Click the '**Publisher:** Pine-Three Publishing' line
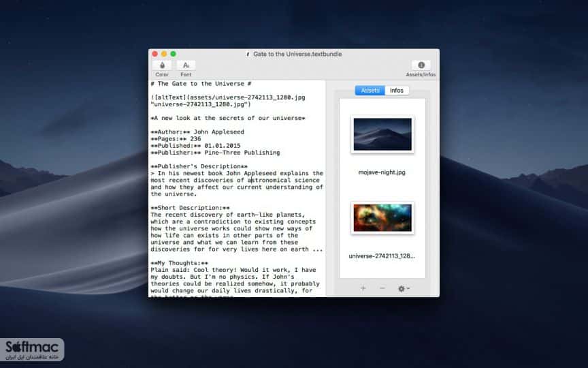Screen dimensions: 588x368 point(215,153)
